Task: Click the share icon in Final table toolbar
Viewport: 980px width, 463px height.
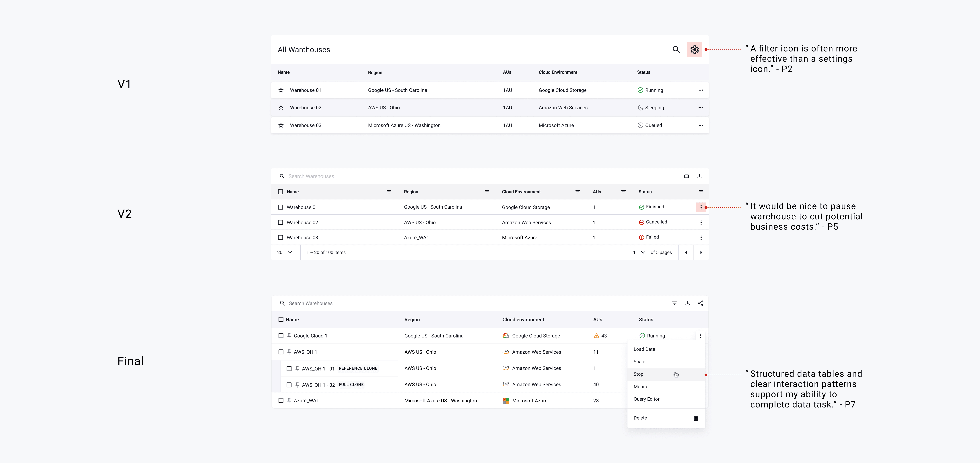Action: coord(700,303)
